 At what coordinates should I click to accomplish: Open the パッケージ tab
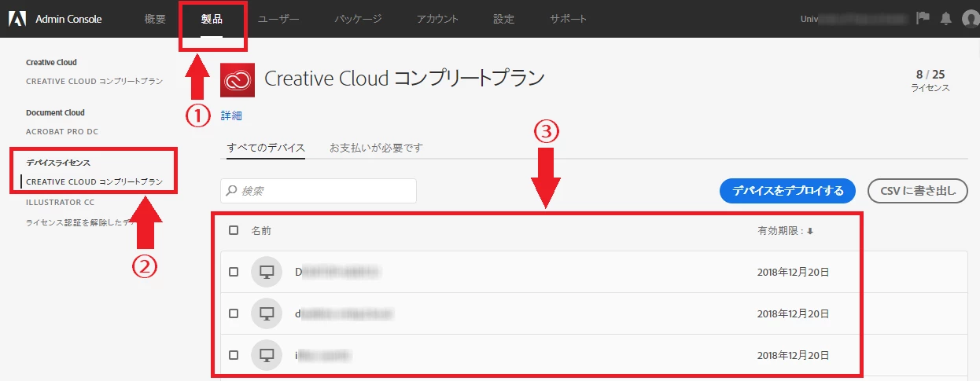point(358,19)
